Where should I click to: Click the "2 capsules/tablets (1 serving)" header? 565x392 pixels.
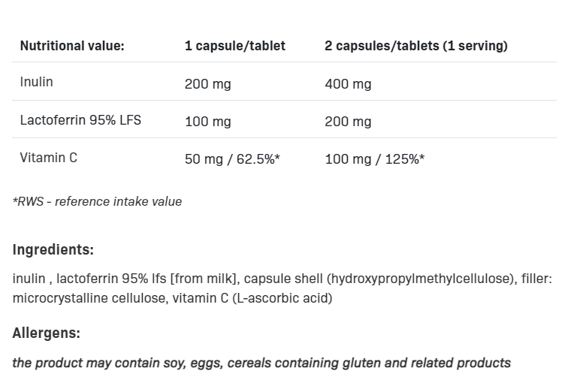[x=416, y=46]
